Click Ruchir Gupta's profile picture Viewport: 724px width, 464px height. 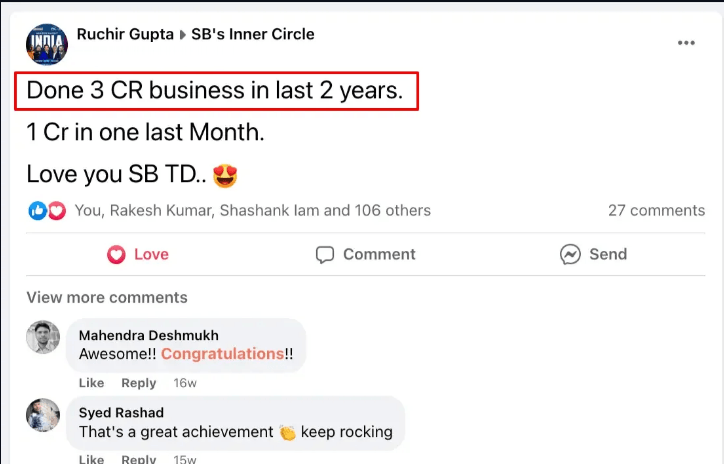(47, 44)
